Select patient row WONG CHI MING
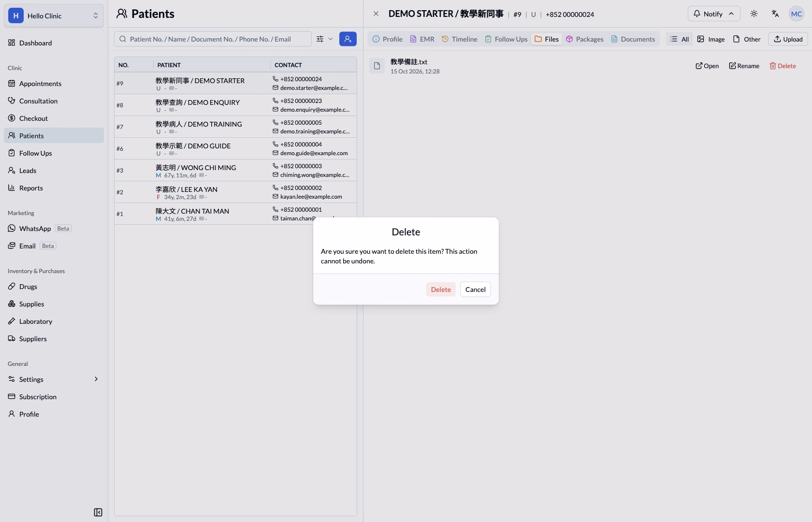The height and width of the screenshot is (522, 812). (235, 170)
